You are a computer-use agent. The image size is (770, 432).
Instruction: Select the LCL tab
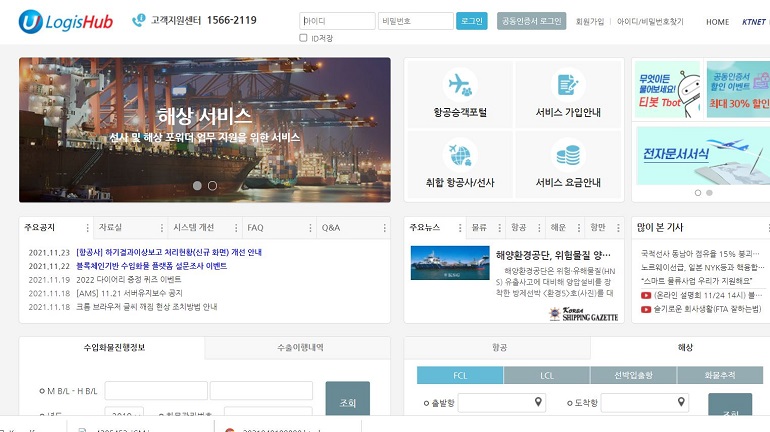coord(547,375)
